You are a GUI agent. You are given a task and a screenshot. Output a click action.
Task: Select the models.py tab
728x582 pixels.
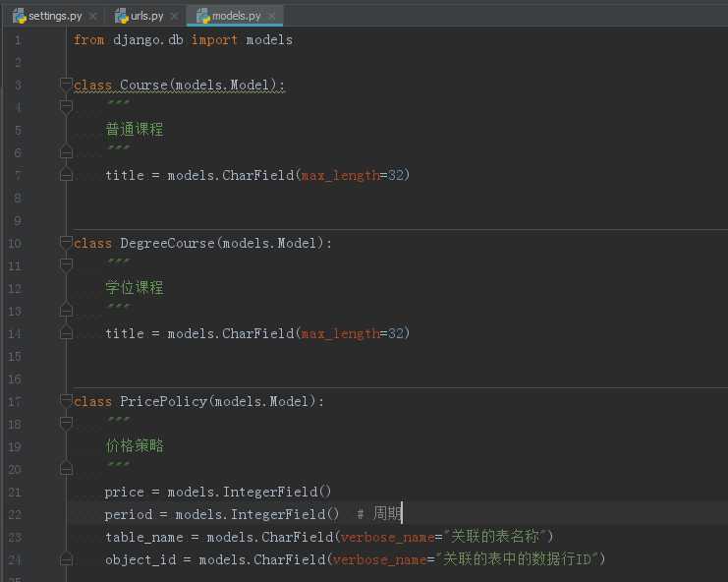click(236, 16)
